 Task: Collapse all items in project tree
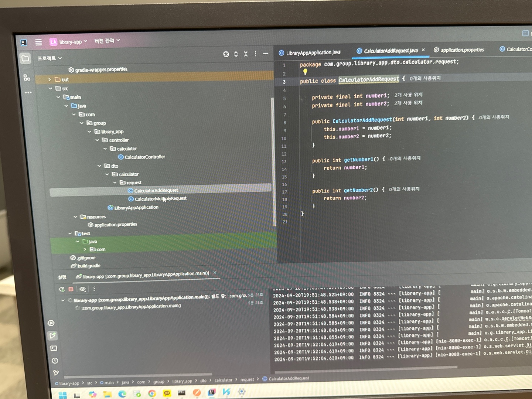246,54
